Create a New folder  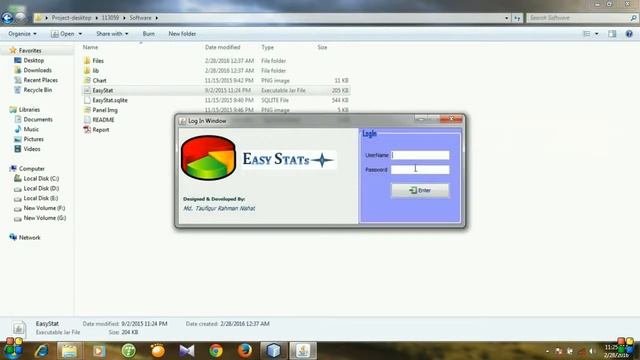(182, 34)
